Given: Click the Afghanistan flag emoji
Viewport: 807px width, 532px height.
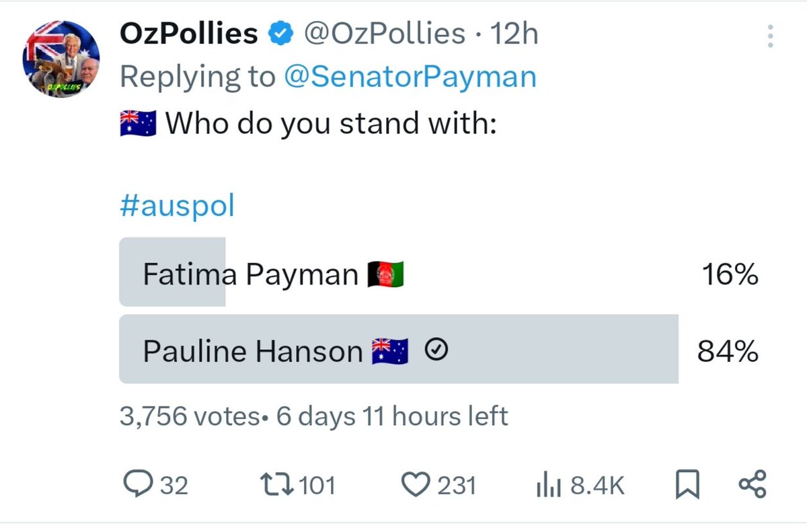Looking at the screenshot, I should click(385, 274).
